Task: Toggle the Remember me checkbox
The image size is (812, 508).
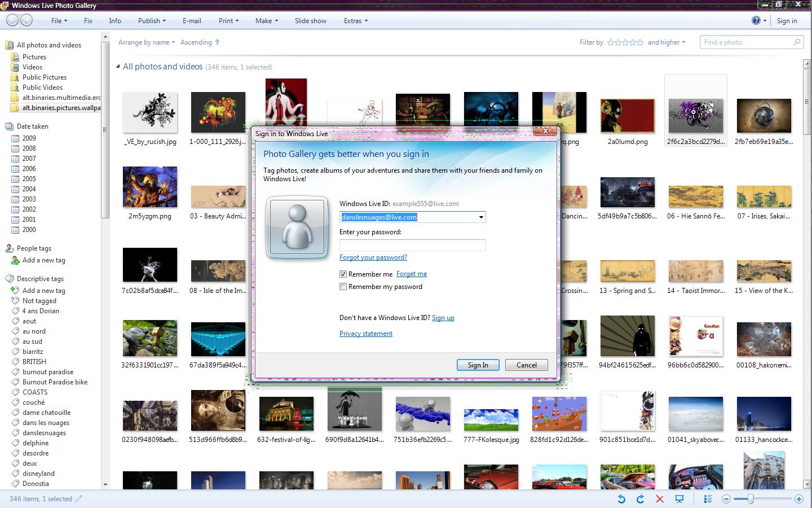Action: pyautogui.click(x=343, y=274)
